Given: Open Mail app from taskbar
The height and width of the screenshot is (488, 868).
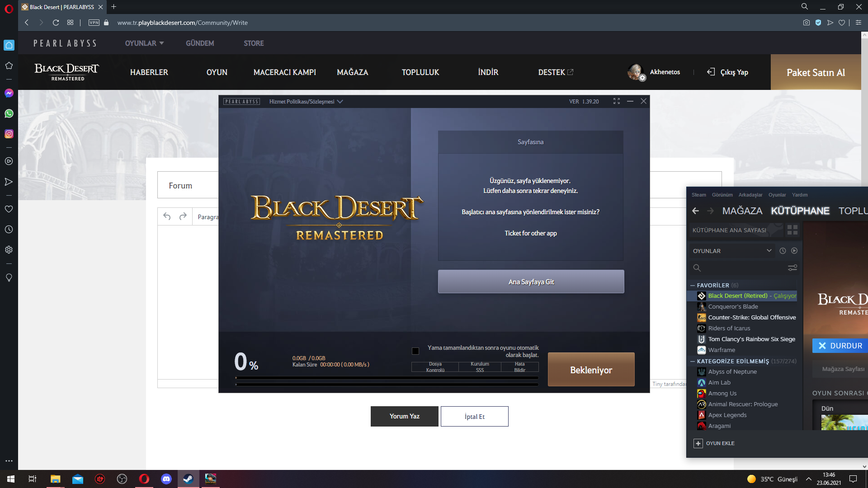Looking at the screenshot, I should point(78,479).
